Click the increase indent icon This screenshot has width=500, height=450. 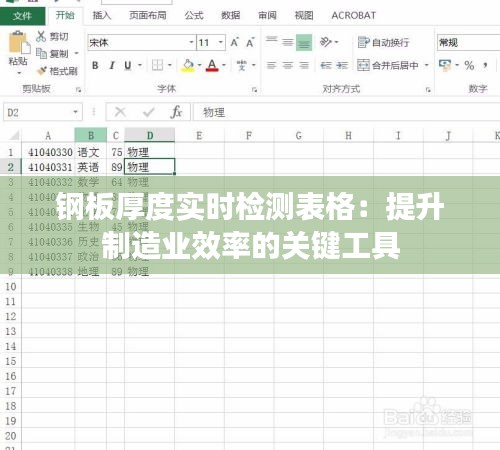pos(342,65)
